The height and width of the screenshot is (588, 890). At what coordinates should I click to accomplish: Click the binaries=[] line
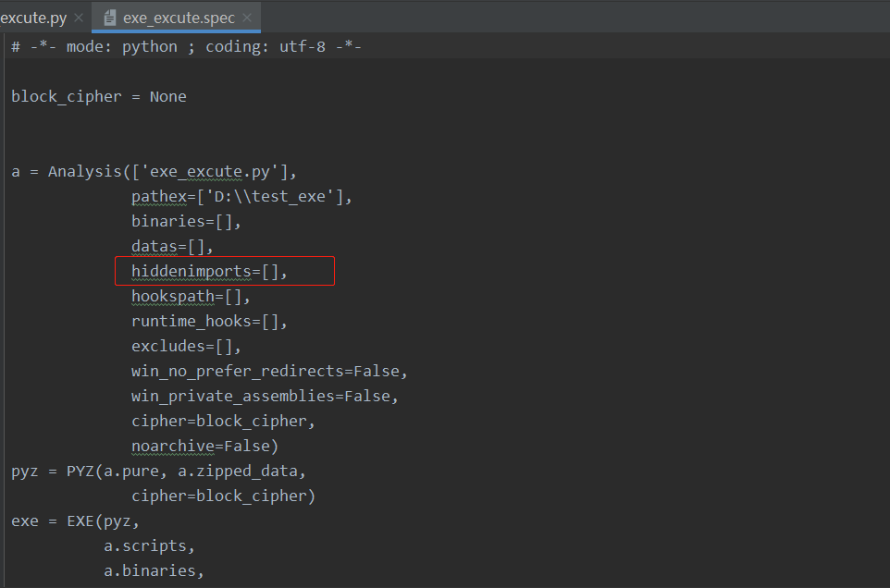coord(186,221)
